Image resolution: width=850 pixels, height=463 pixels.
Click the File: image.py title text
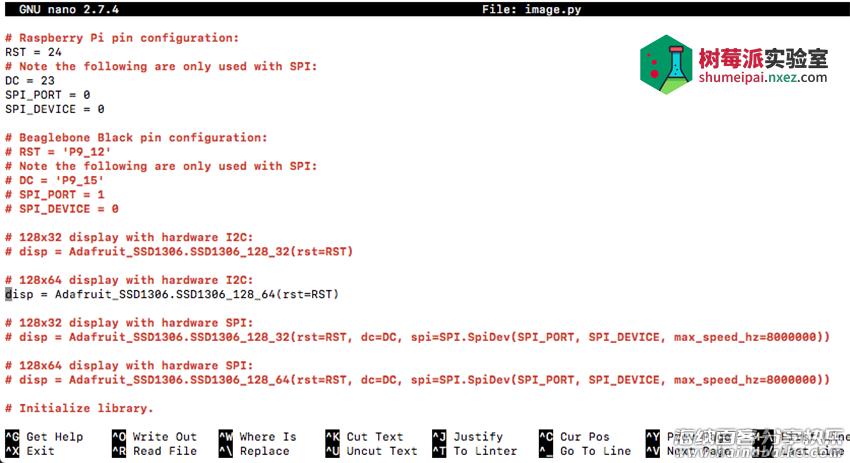tap(531, 9)
